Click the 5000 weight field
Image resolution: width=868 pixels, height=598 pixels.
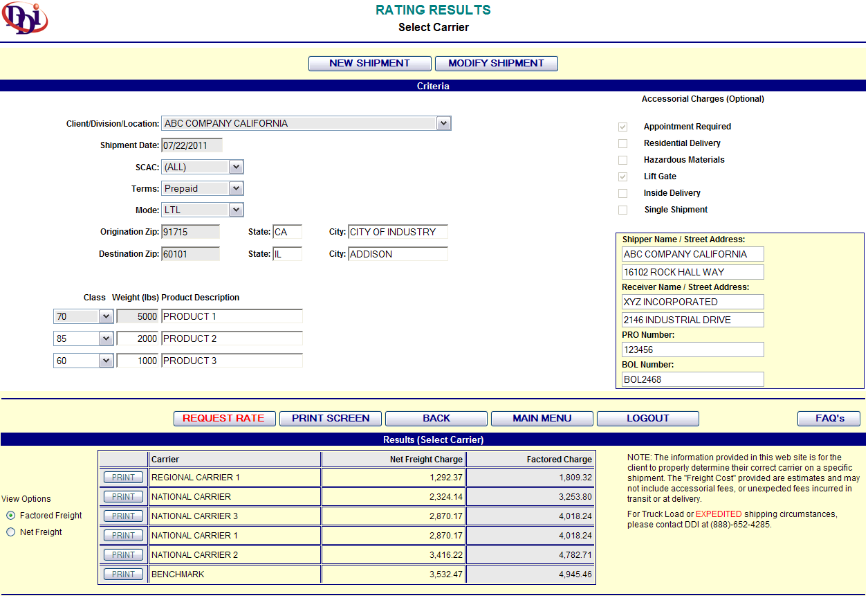point(138,316)
